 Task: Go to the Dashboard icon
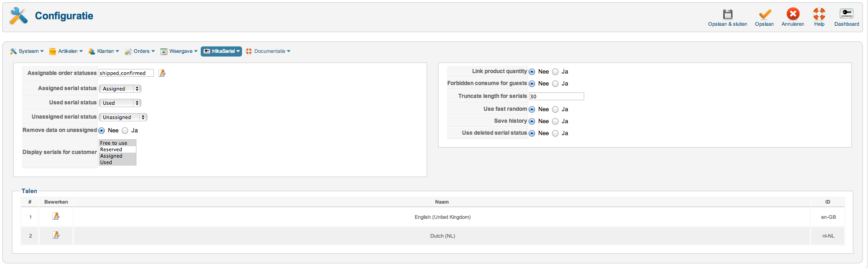pos(846,14)
